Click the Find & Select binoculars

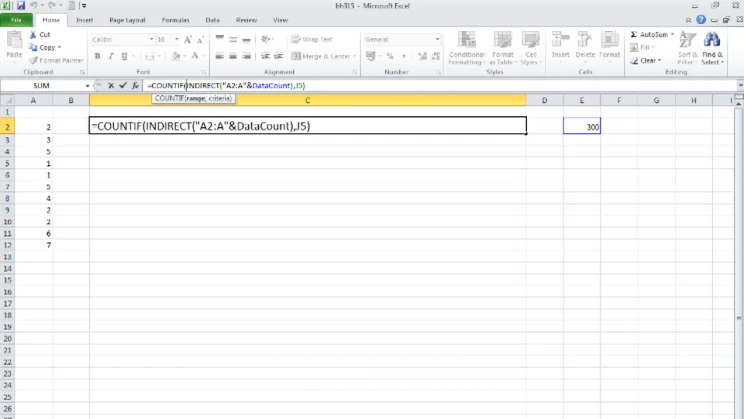click(712, 42)
